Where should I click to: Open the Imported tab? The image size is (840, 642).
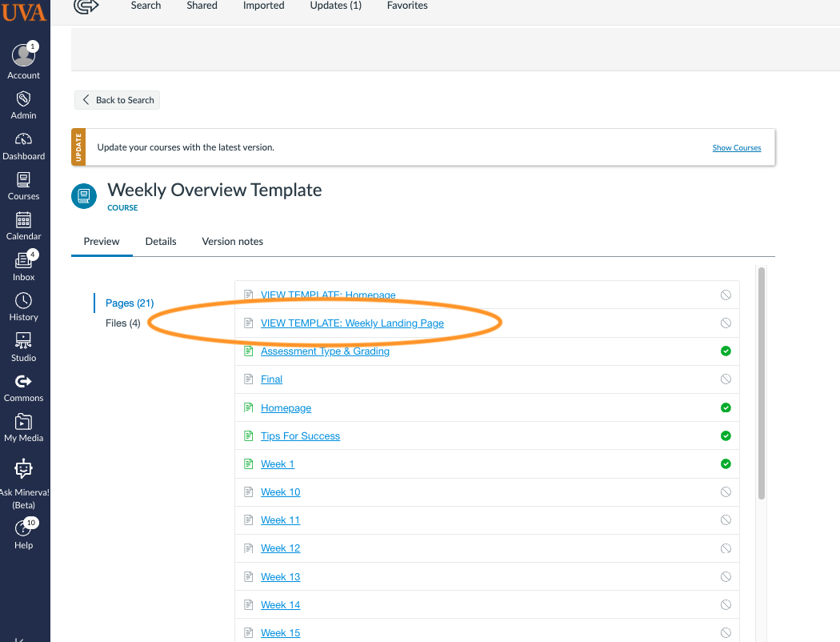point(263,6)
